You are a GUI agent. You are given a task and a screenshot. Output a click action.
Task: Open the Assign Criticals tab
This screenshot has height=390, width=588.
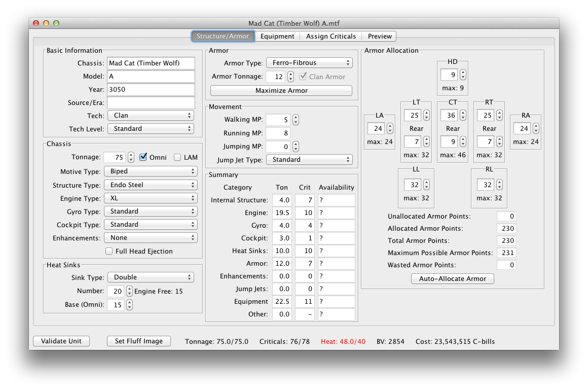coord(330,37)
